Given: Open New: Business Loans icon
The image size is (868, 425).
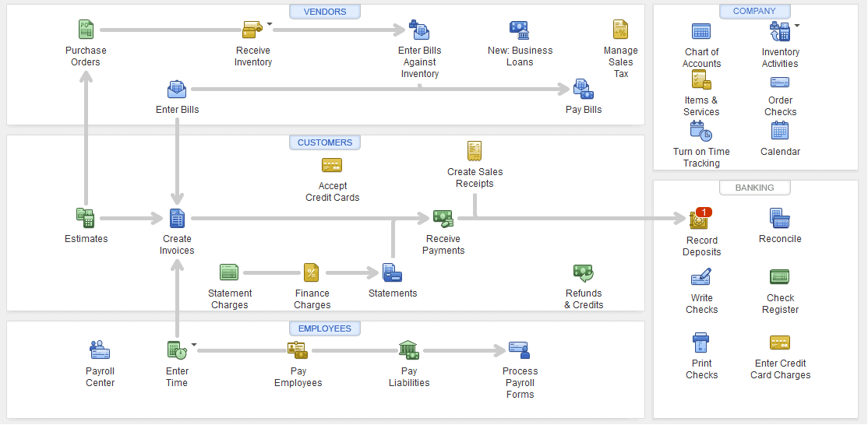Looking at the screenshot, I should (x=519, y=30).
